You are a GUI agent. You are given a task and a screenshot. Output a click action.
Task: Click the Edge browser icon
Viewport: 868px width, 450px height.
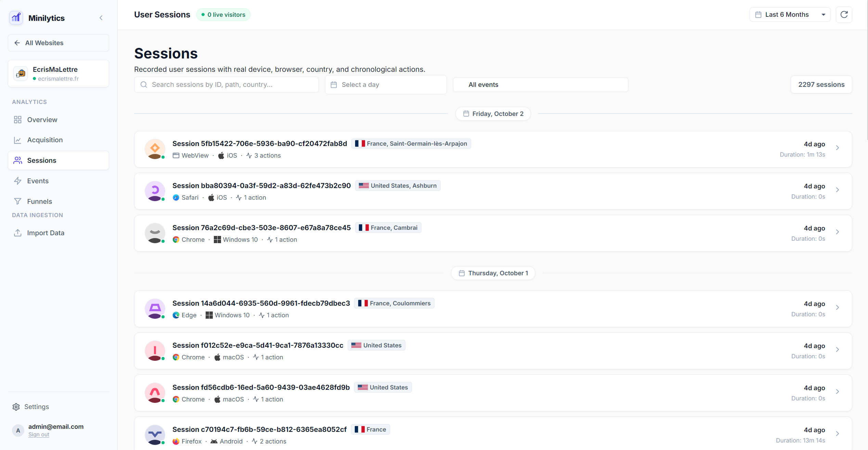[x=176, y=315]
